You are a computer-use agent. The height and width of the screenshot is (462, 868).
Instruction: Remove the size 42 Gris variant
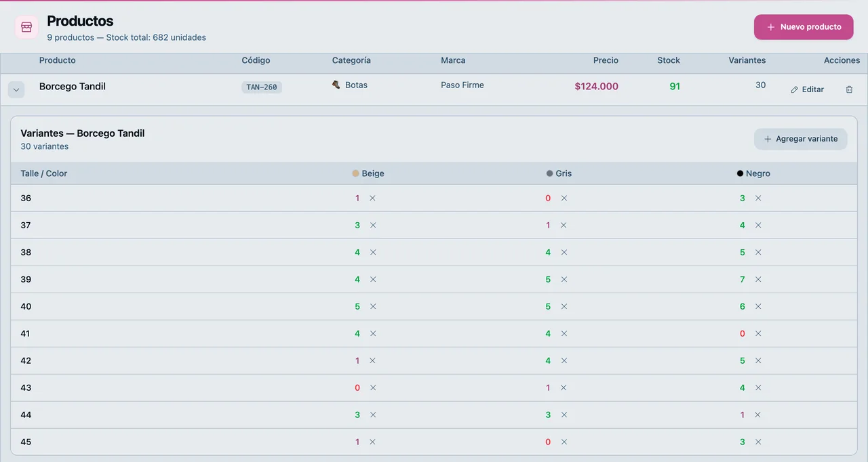tap(564, 361)
